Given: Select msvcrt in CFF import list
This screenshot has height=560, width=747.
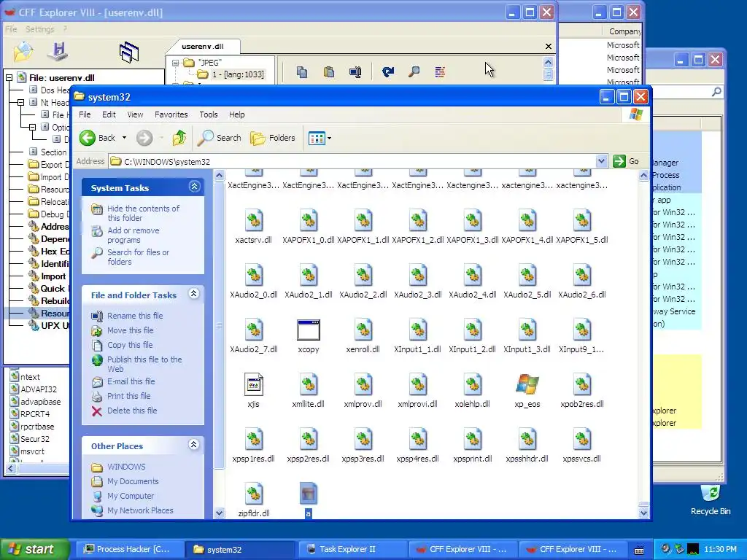Looking at the screenshot, I should [32, 451].
